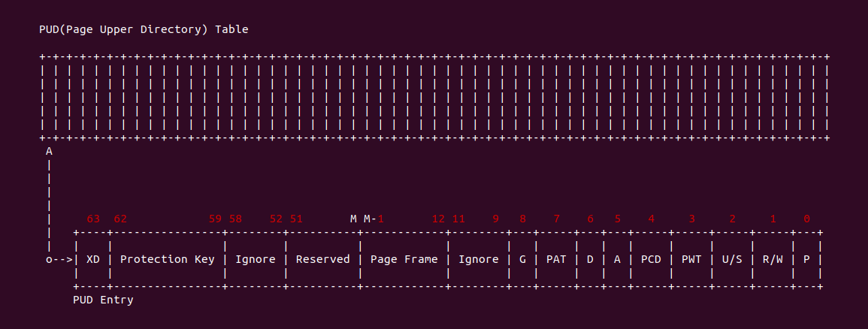
Task: Click the o--> arrow pointing to entry
Action: [59, 259]
